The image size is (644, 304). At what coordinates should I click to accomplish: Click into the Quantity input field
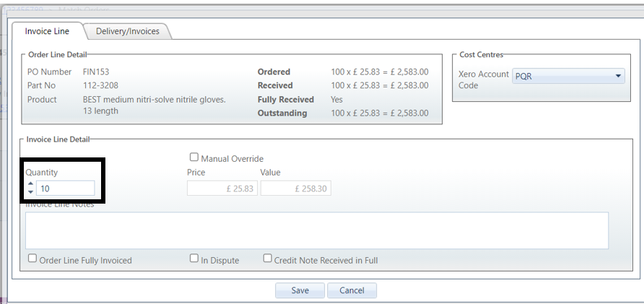pos(65,188)
